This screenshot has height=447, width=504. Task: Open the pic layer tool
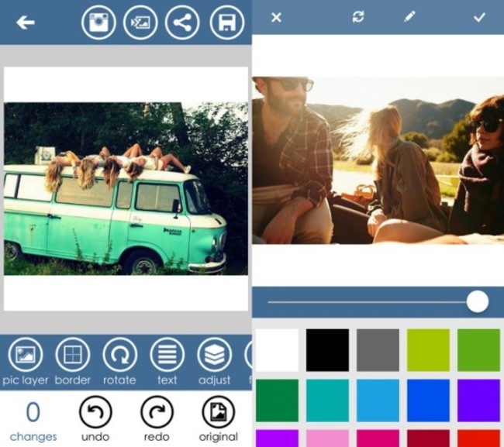(x=25, y=356)
